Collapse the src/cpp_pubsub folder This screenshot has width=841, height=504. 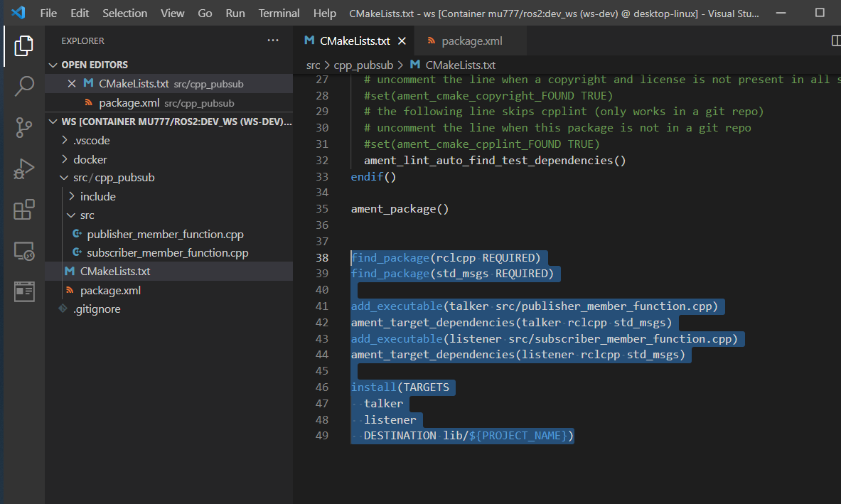64,177
